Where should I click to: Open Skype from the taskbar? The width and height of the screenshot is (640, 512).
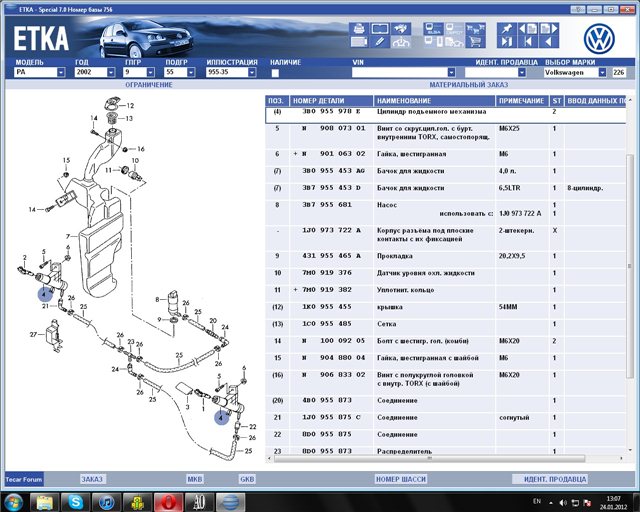click(x=76, y=502)
